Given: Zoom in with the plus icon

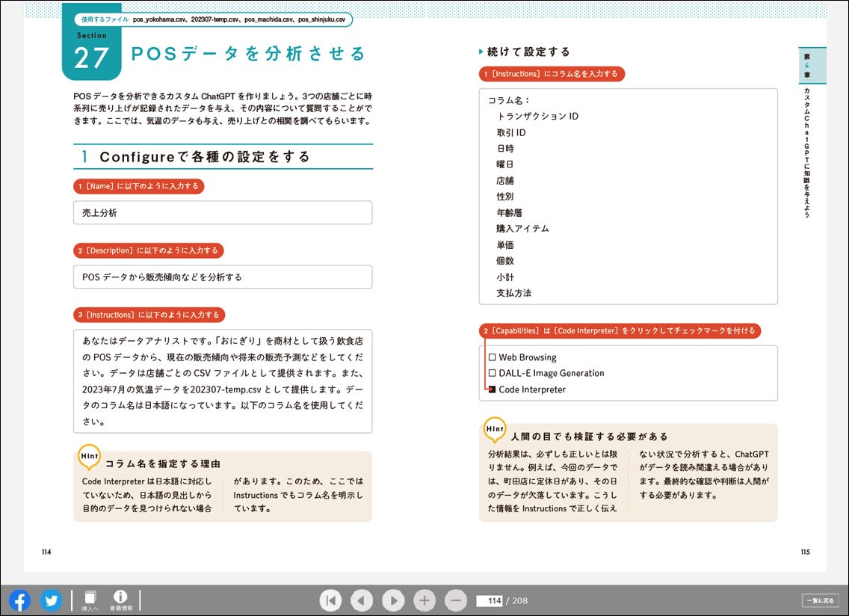Looking at the screenshot, I should click(x=424, y=600).
